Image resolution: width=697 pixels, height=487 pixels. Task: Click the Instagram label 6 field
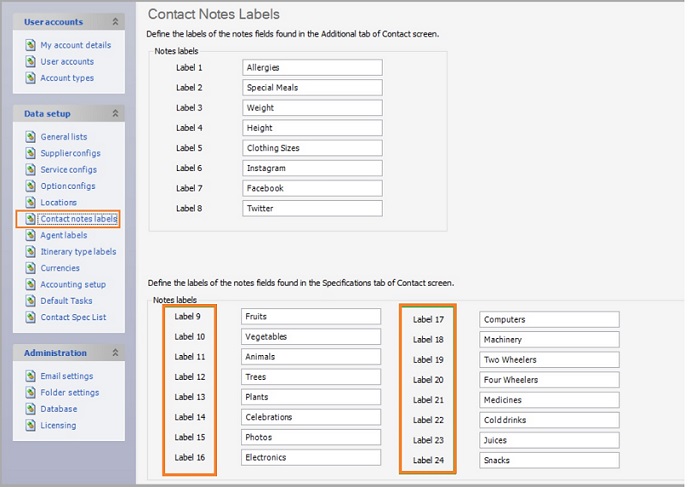click(x=312, y=168)
